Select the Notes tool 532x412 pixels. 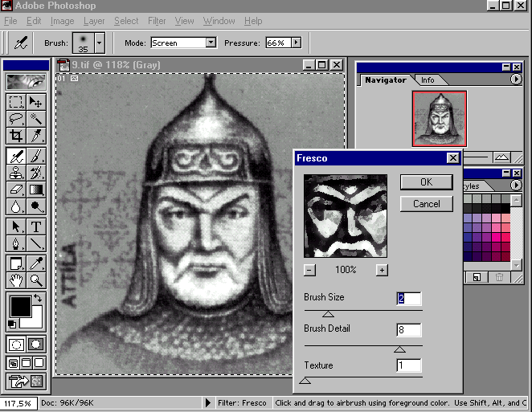click(x=16, y=263)
